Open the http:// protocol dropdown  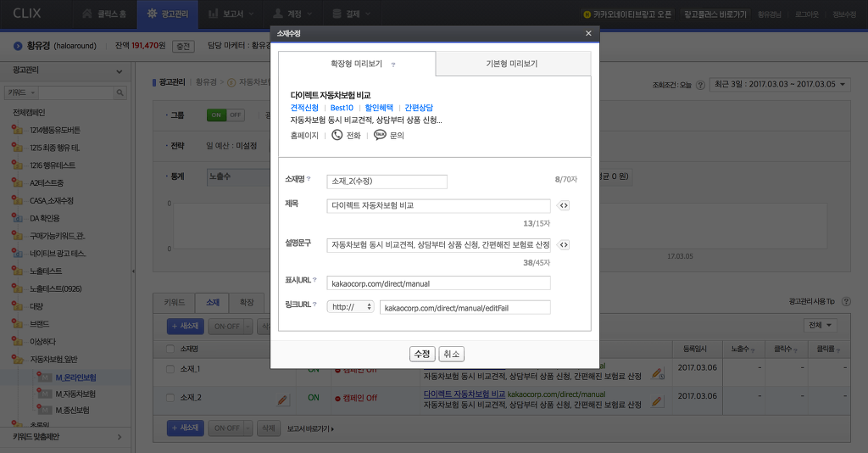[351, 307]
